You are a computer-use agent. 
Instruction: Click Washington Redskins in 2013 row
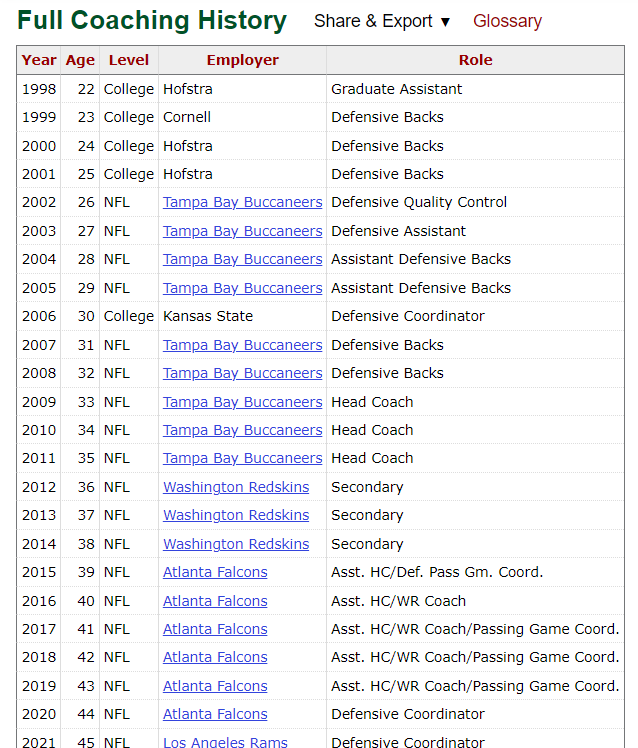[x=236, y=515]
